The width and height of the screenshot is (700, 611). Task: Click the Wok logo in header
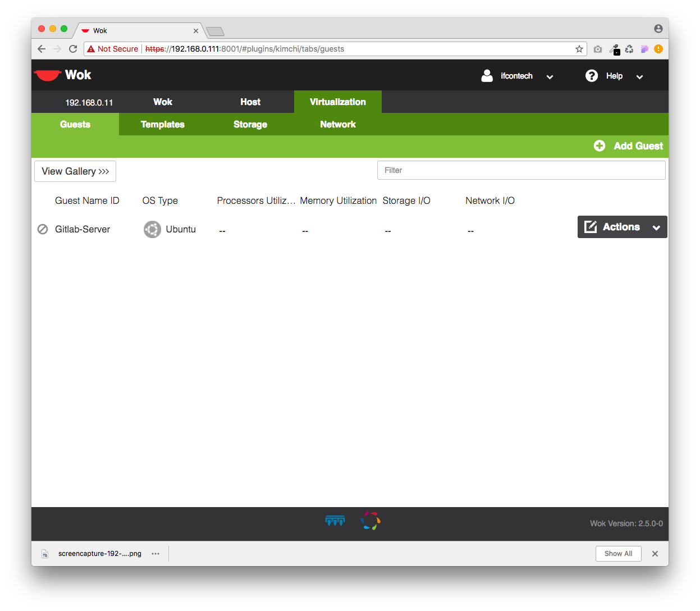(x=62, y=75)
